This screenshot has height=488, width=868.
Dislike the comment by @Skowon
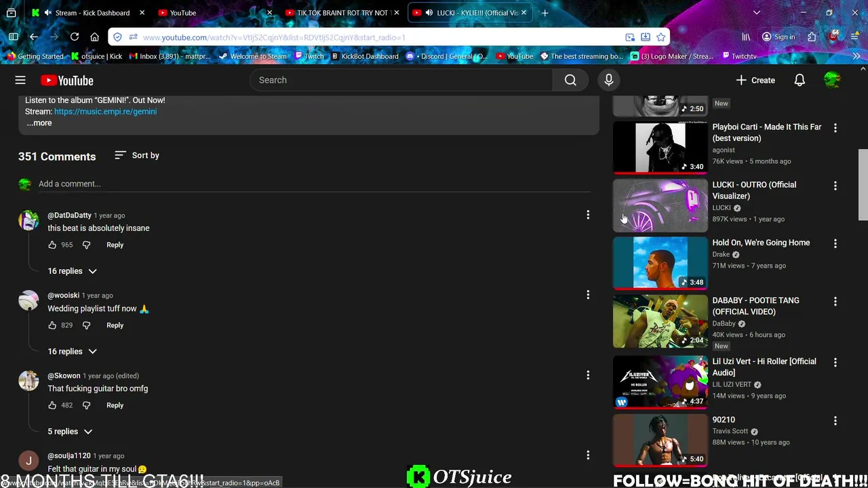(x=86, y=405)
